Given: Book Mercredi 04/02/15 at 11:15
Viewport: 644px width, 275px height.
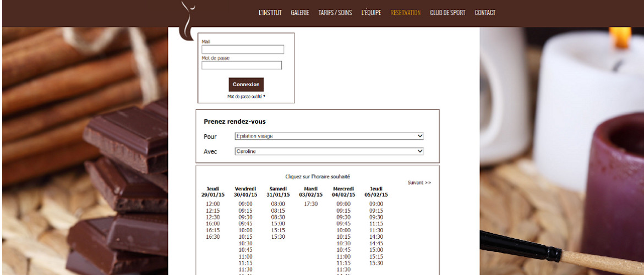Looking at the screenshot, I should click(344, 263).
